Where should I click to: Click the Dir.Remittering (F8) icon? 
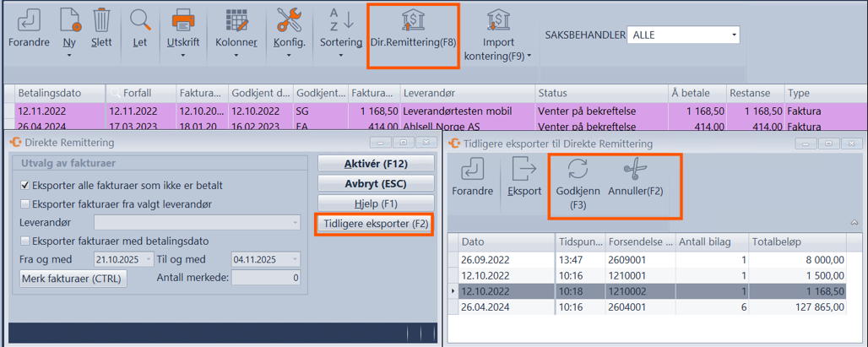(414, 20)
